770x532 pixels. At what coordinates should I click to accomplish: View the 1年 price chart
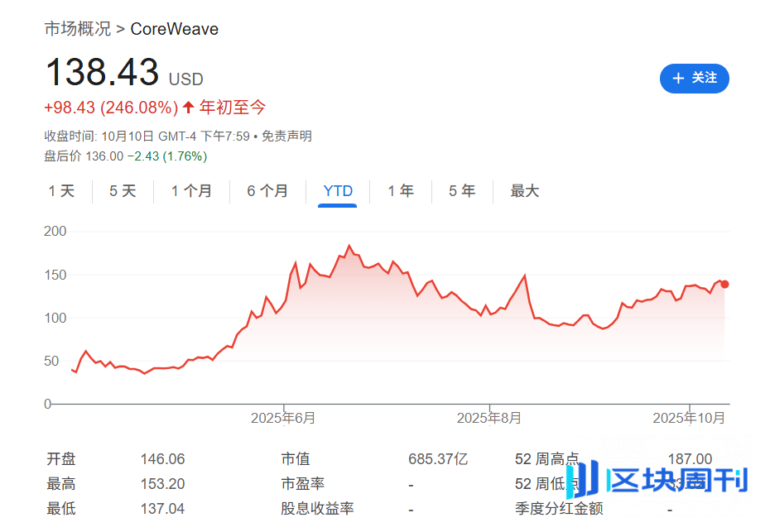coord(400,190)
